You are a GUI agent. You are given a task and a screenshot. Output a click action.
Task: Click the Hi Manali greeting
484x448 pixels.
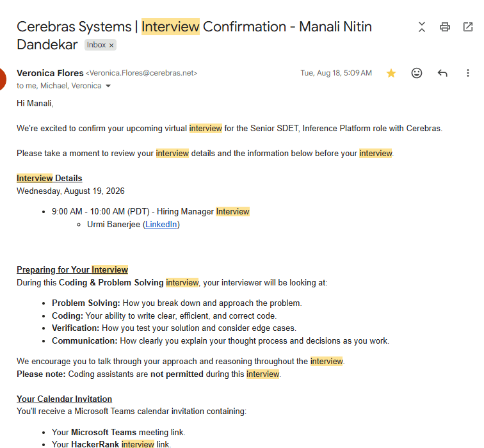(x=35, y=104)
